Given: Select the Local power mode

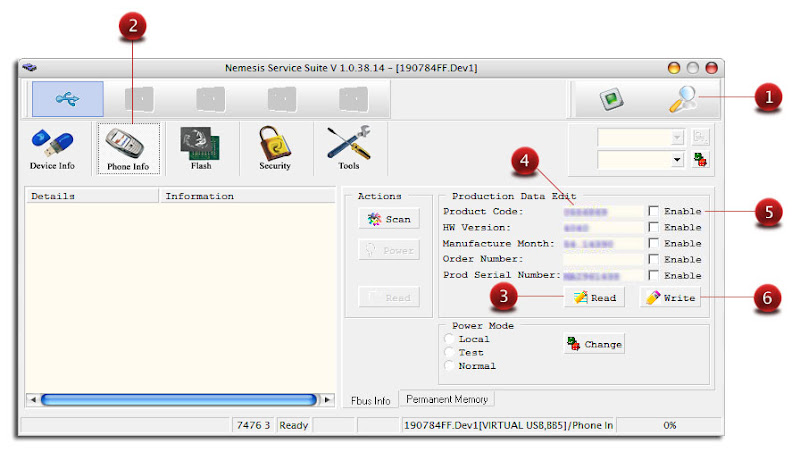Looking at the screenshot, I should 449,339.
